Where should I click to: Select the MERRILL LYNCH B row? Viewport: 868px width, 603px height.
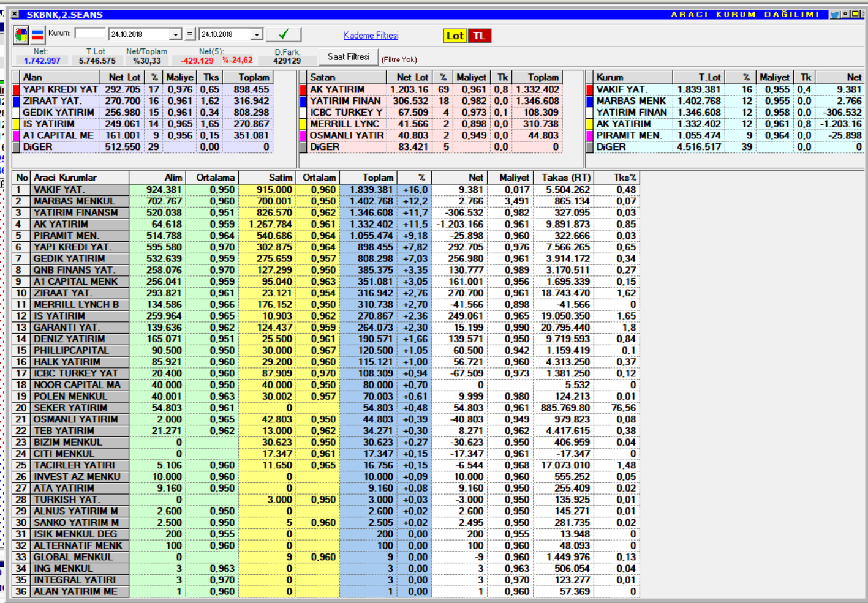click(326, 304)
